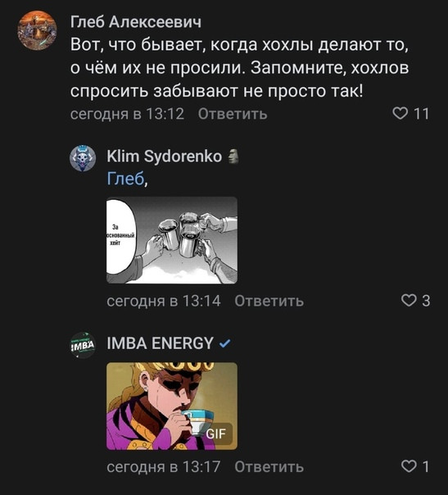Reply to Глеб Алексеевич's comment via Ответить

point(233,114)
